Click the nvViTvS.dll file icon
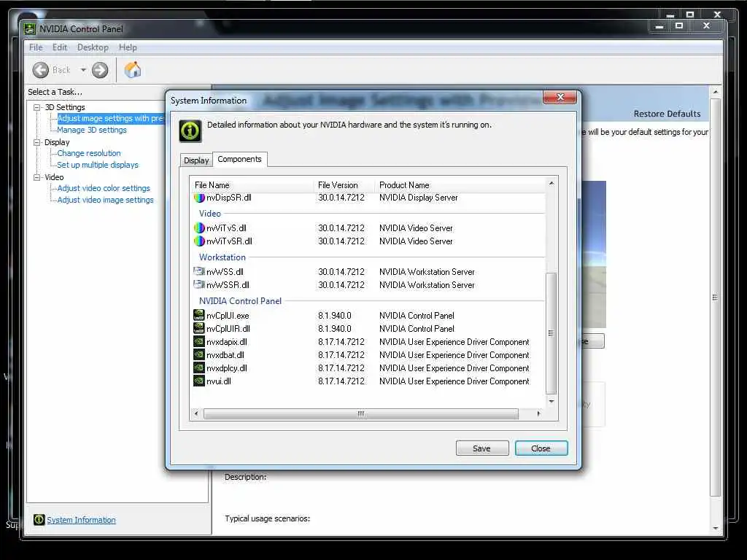The width and height of the screenshot is (747, 560). click(198, 228)
